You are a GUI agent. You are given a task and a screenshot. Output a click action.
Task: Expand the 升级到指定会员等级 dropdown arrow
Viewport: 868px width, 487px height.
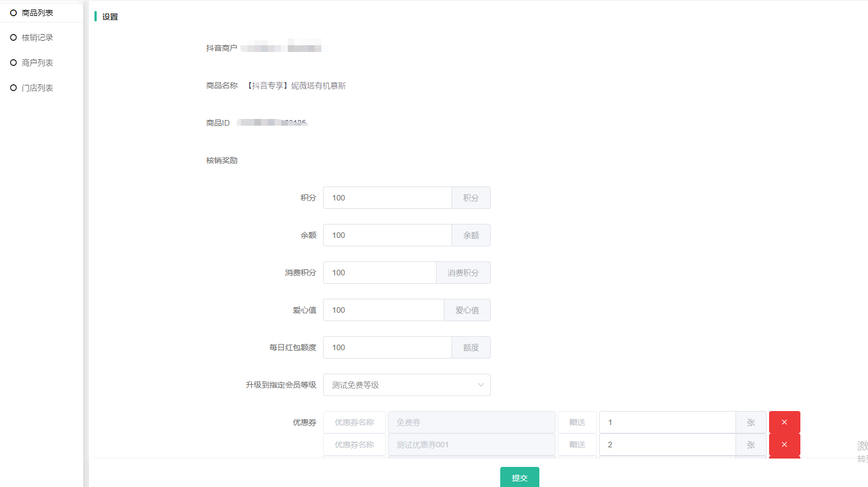tap(481, 385)
